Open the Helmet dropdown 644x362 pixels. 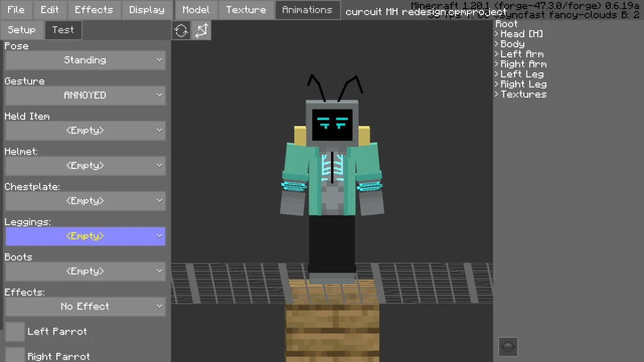point(85,166)
